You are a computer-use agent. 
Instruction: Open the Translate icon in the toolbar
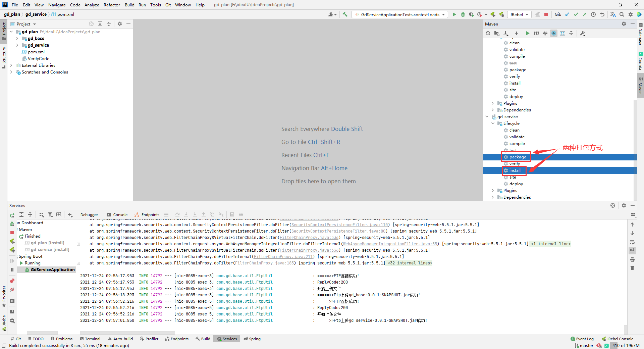(x=613, y=14)
